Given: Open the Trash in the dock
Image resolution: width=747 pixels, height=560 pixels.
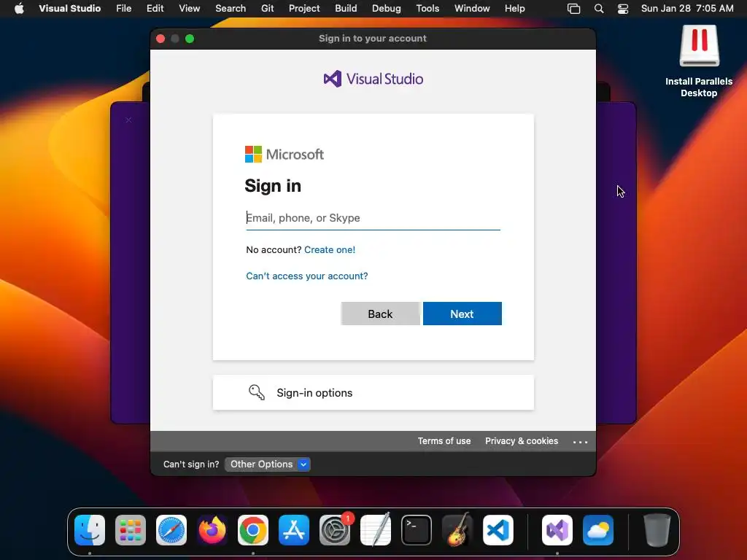Looking at the screenshot, I should [x=657, y=530].
